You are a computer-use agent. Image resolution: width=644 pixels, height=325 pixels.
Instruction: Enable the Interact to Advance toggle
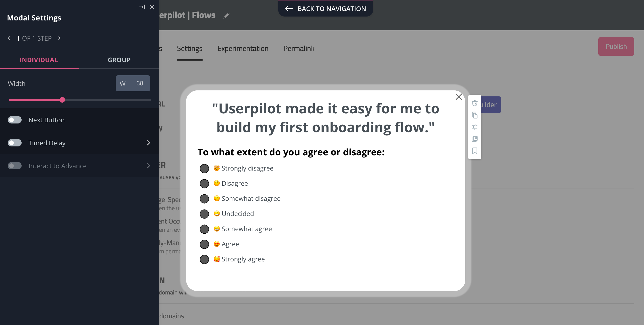point(14,165)
